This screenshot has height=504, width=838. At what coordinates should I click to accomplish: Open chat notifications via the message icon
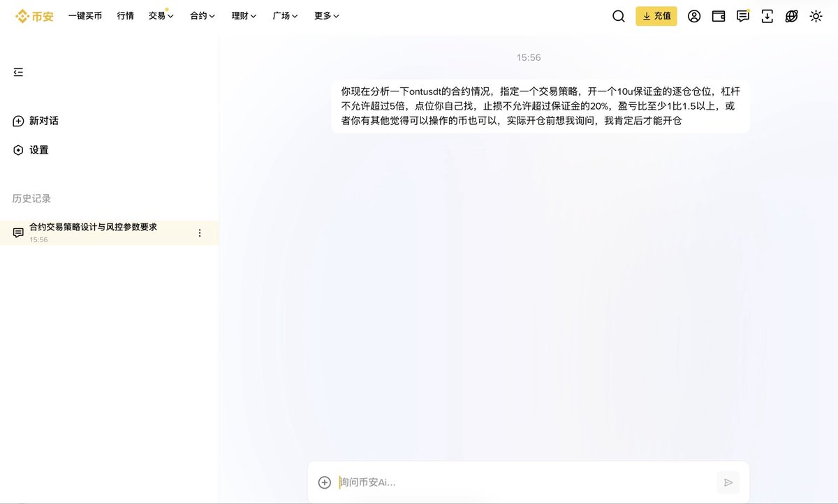(x=742, y=16)
